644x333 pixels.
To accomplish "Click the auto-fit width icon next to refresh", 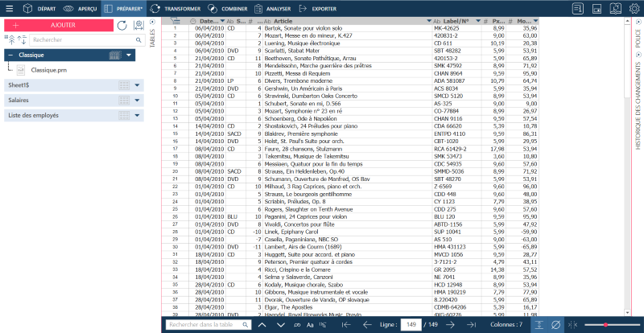I will click(x=138, y=26).
